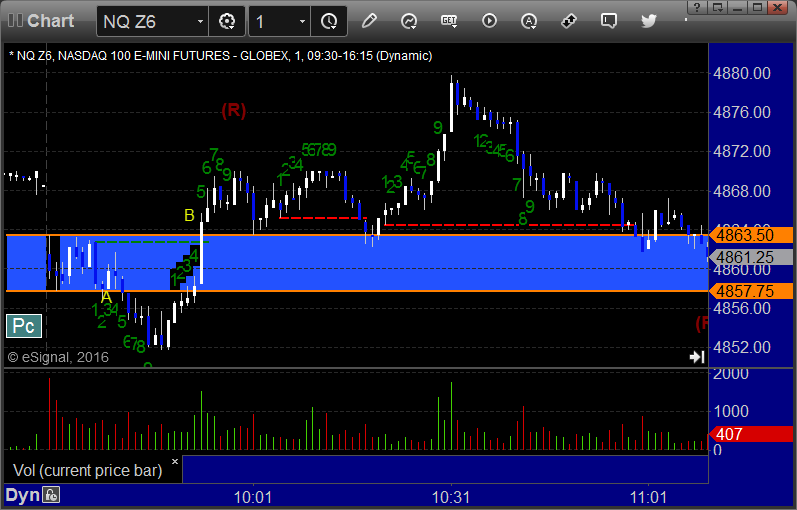The width and height of the screenshot is (797, 510).
Task: Click the diamond arrows trading icon
Action: coord(568,21)
